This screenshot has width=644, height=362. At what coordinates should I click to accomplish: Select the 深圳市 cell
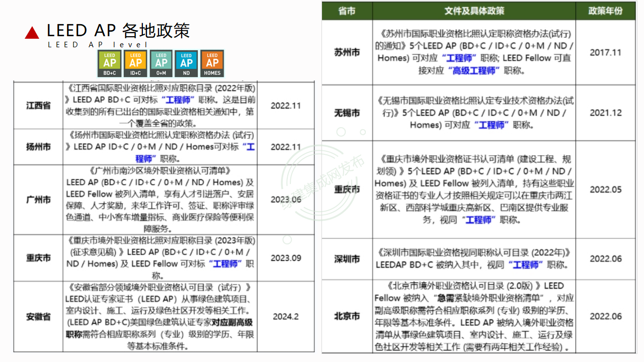click(347, 259)
